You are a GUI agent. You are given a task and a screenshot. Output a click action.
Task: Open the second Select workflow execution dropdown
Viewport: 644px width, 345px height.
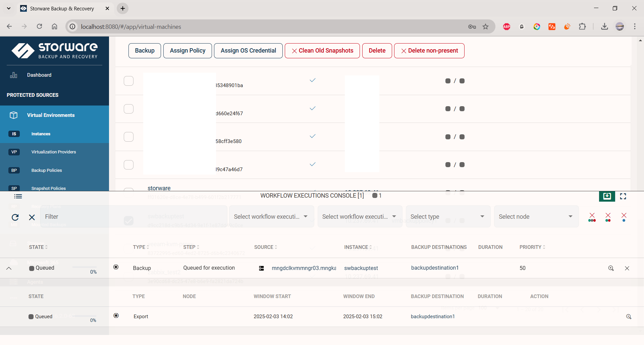tap(360, 217)
